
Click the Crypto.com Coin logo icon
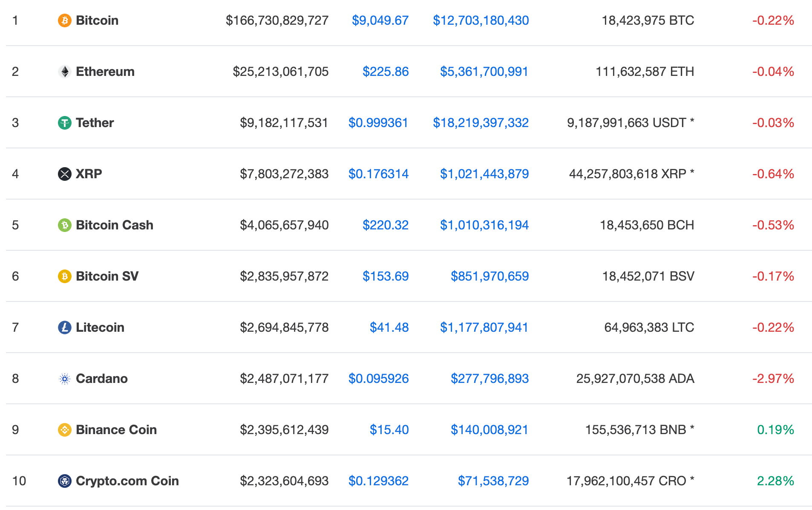click(x=64, y=481)
